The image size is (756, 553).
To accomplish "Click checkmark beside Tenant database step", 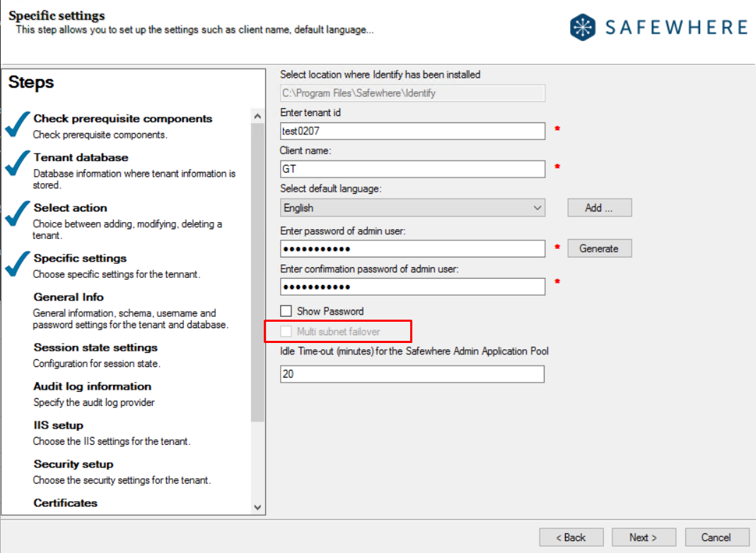I will click(x=18, y=163).
